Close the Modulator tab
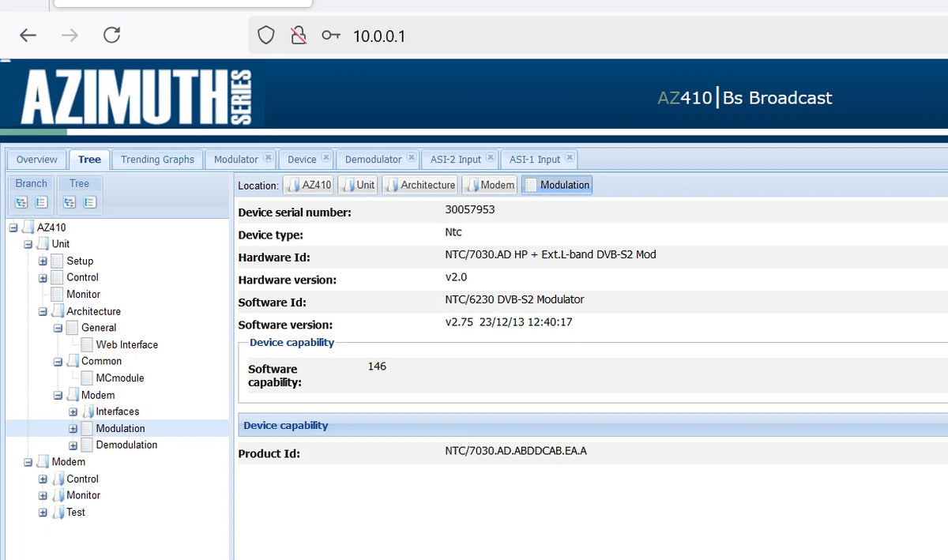 coord(268,158)
